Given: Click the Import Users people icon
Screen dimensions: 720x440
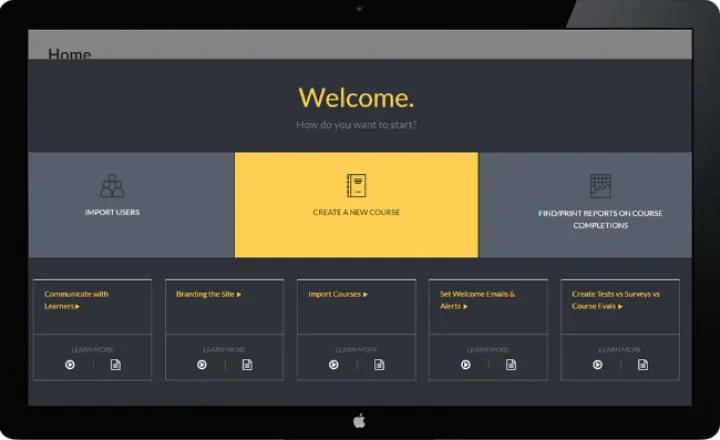Looking at the screenshot, I should click(112, 186).
